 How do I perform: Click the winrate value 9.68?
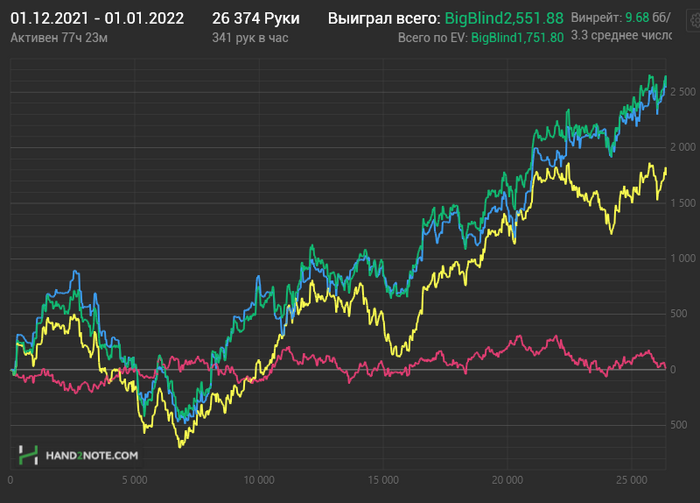tap(637, 17)
